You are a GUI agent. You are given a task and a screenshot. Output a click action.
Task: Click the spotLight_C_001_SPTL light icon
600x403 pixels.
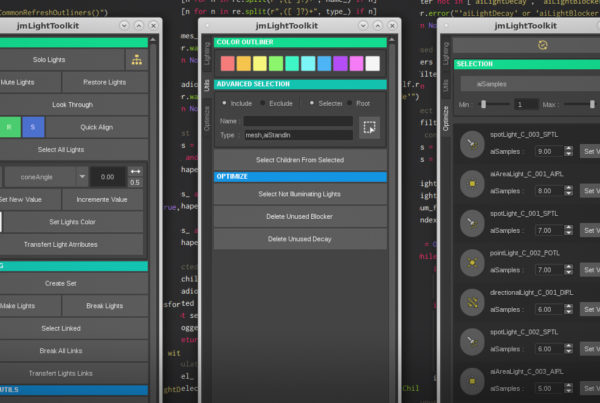click(472, 223)
